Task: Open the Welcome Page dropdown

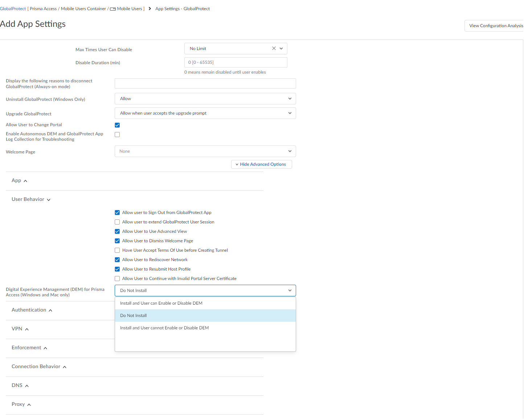Action: 205,151
